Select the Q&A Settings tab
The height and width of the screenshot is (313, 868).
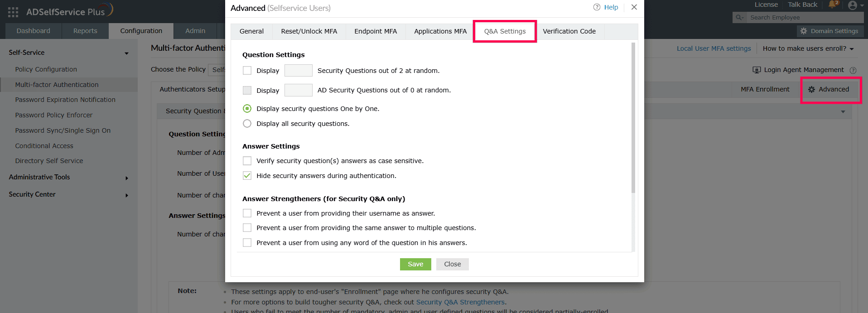(x=505, y=31)
